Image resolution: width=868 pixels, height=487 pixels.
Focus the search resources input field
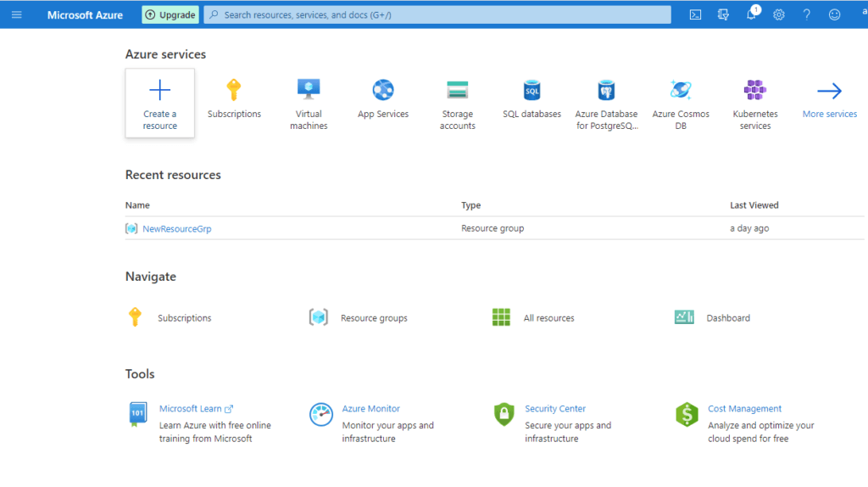coord(437,15)
